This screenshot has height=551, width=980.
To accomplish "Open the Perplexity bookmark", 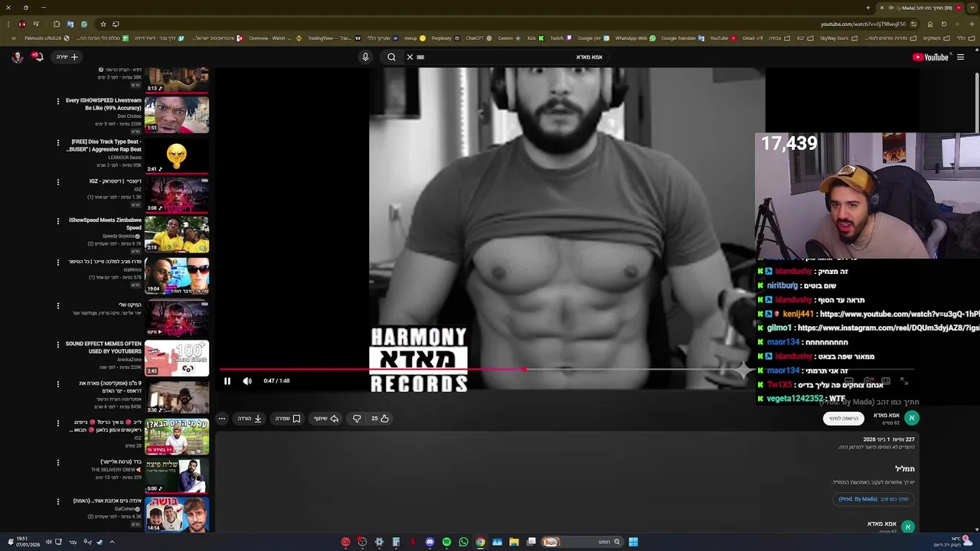I will 445,37.
